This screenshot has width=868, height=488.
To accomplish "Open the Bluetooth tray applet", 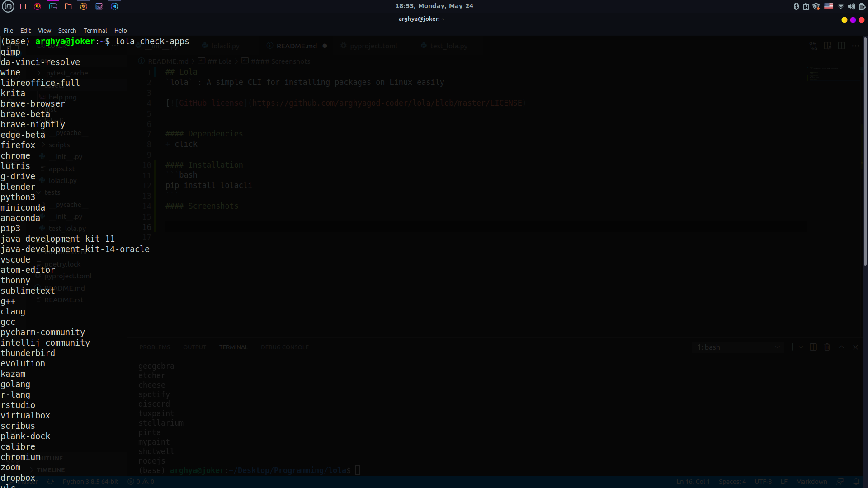I will pyautogui.click(x=796, y=6).
